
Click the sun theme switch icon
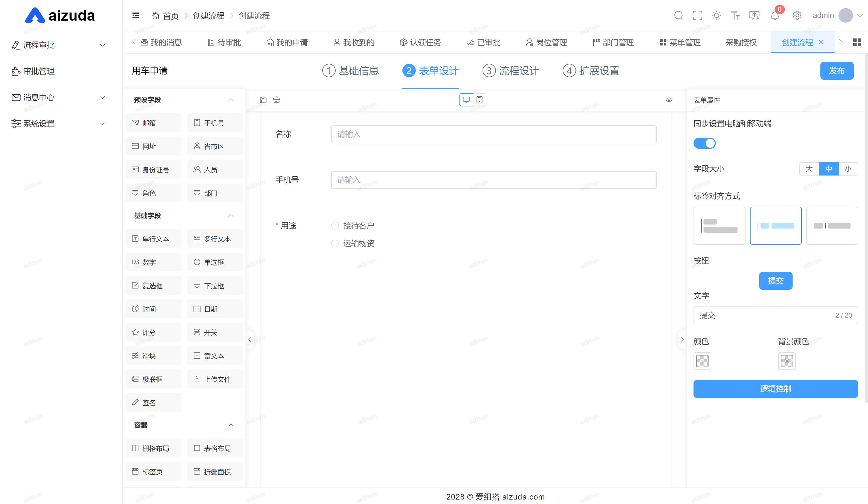(x=716, y=16)
